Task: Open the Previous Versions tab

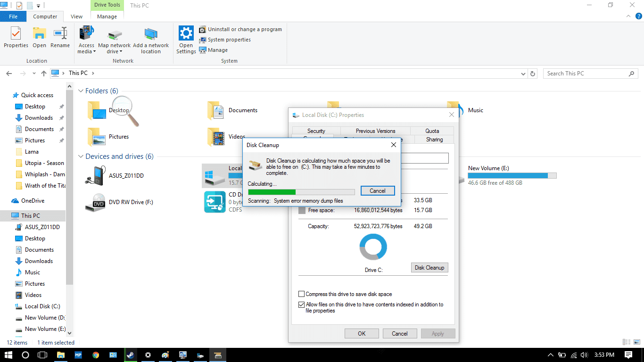Action: [x=375, y=131]
